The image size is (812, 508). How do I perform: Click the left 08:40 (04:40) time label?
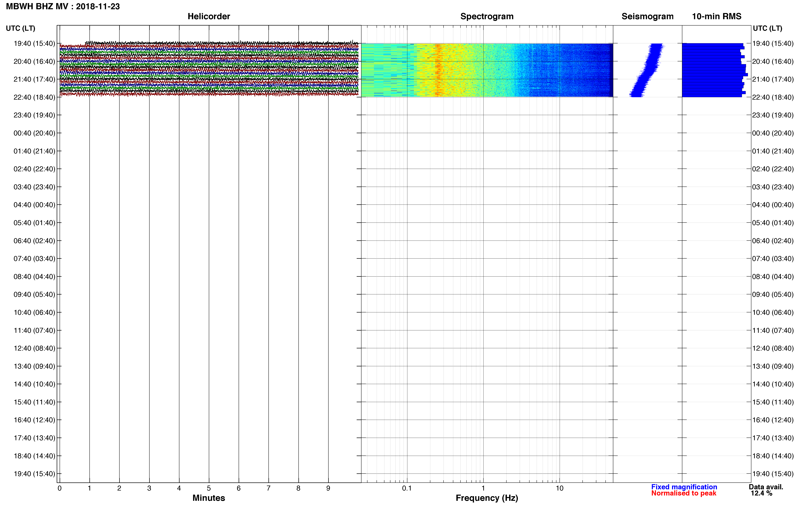coord(34,277)
